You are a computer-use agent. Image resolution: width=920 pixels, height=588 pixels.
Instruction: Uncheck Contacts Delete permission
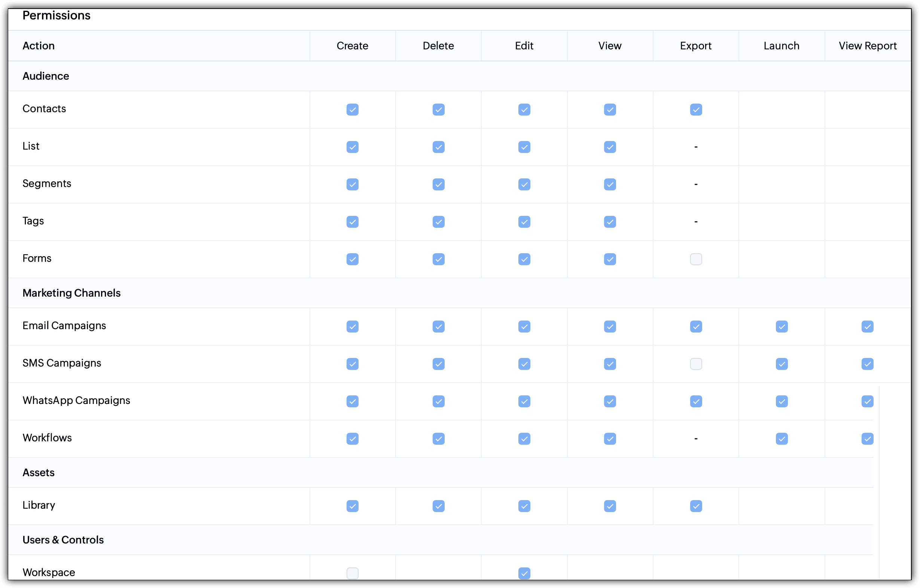[x=438, y=110]
